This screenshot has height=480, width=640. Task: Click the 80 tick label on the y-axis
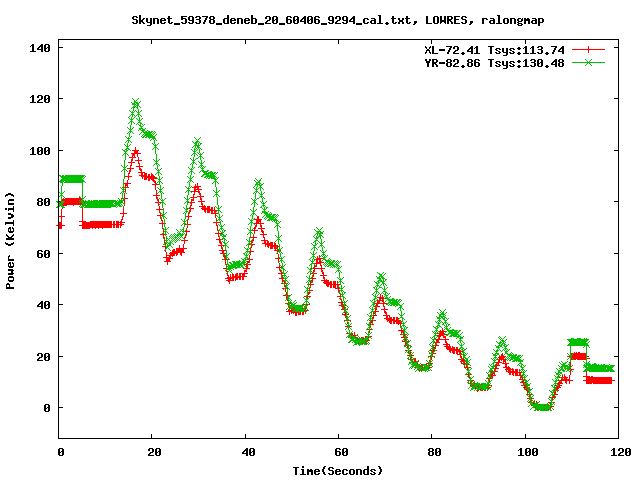43,202
